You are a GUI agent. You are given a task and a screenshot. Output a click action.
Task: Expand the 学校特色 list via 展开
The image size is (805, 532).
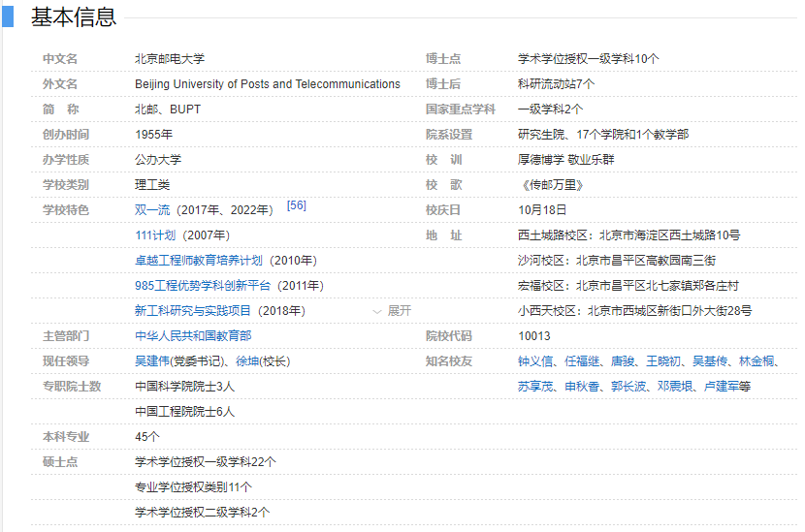click(x=400, y=311)
